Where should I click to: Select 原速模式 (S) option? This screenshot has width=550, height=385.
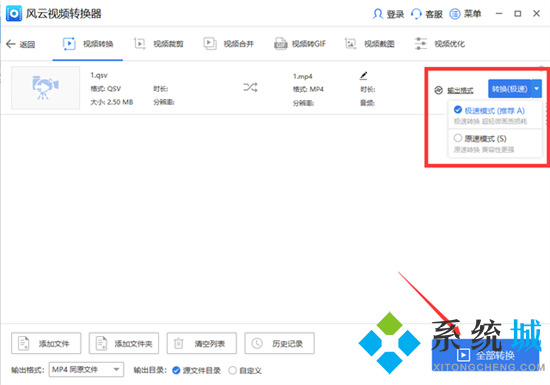(495, 143)
